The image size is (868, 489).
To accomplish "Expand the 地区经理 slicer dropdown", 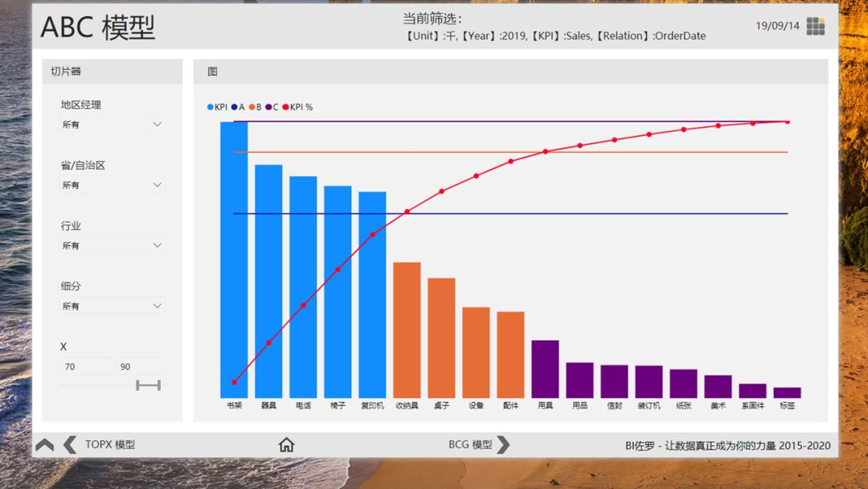I will [113, 125].
